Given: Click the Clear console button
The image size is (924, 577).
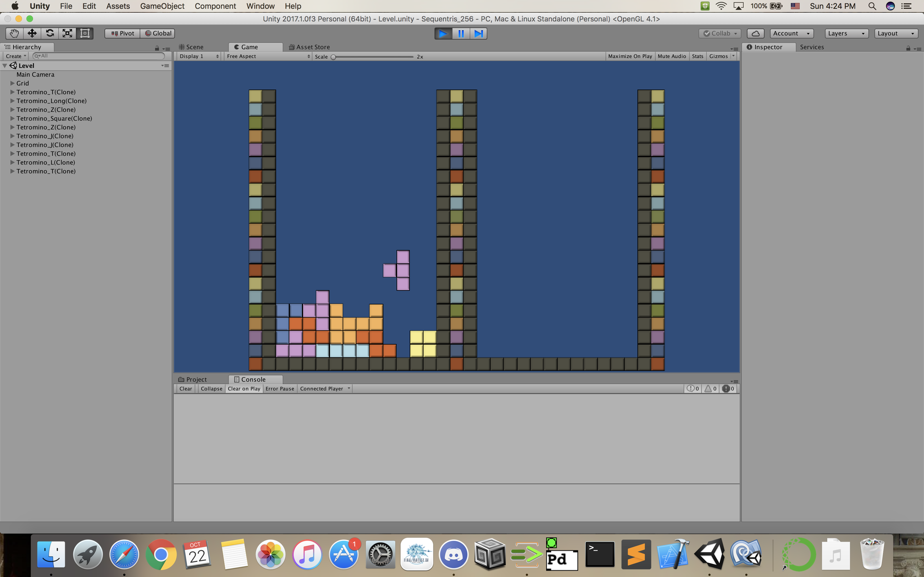Looking at the screenshot, I should 186,389.
